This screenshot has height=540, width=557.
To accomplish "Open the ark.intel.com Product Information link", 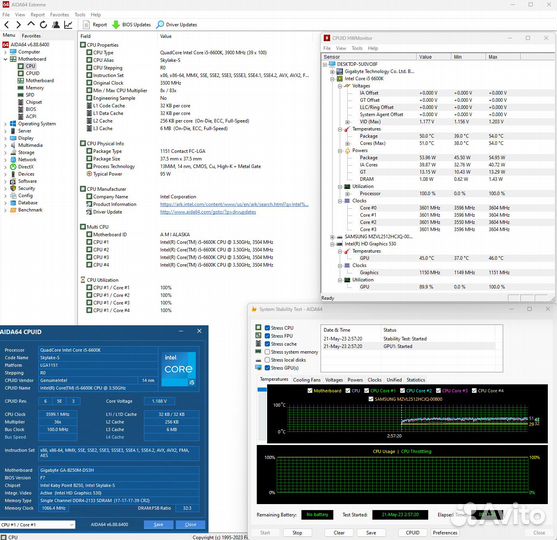I will coord(234,204).
